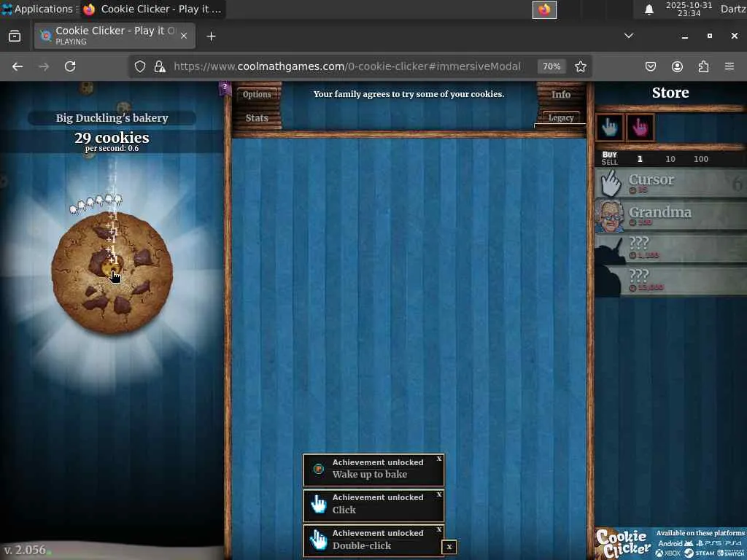The height and width of the screenshot is (560, 747).
Task: Reload the Cookie Clicker page
Action: point(70,66)
